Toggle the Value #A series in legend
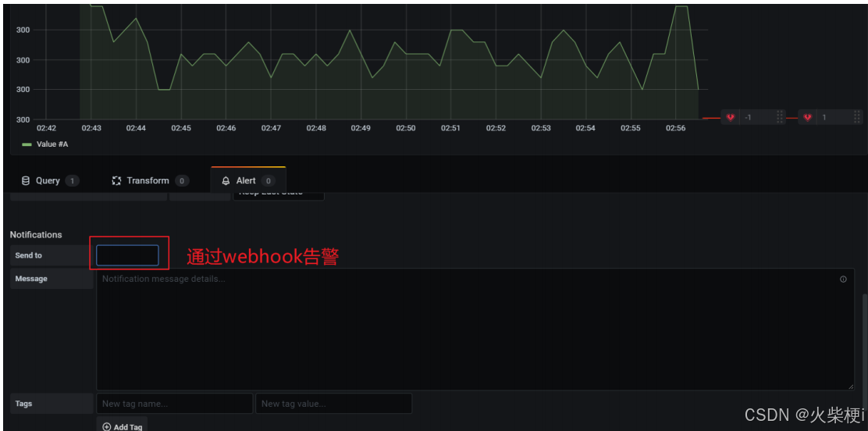 pos(52,144)
